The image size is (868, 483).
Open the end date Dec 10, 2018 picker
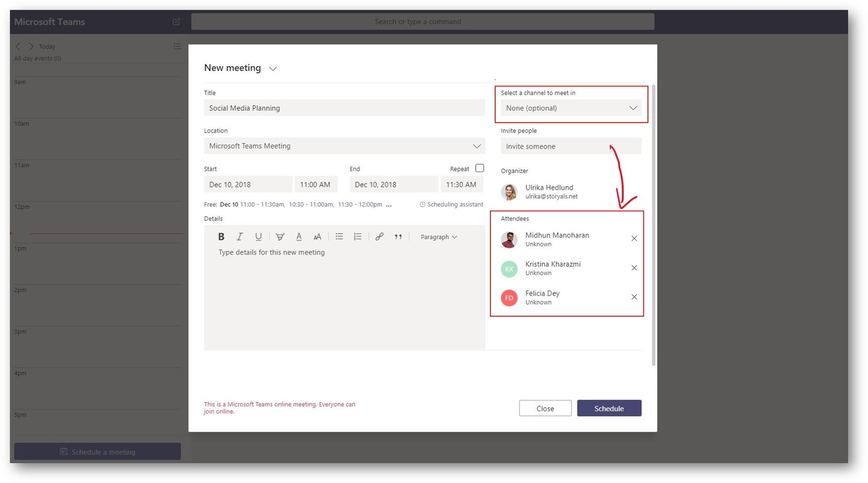394,184
